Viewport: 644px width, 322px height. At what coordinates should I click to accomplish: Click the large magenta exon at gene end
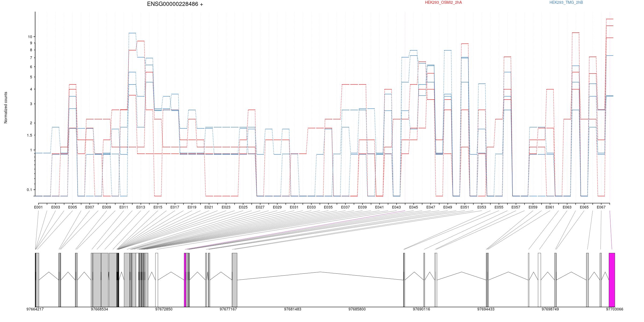click(x=612, y=280)
